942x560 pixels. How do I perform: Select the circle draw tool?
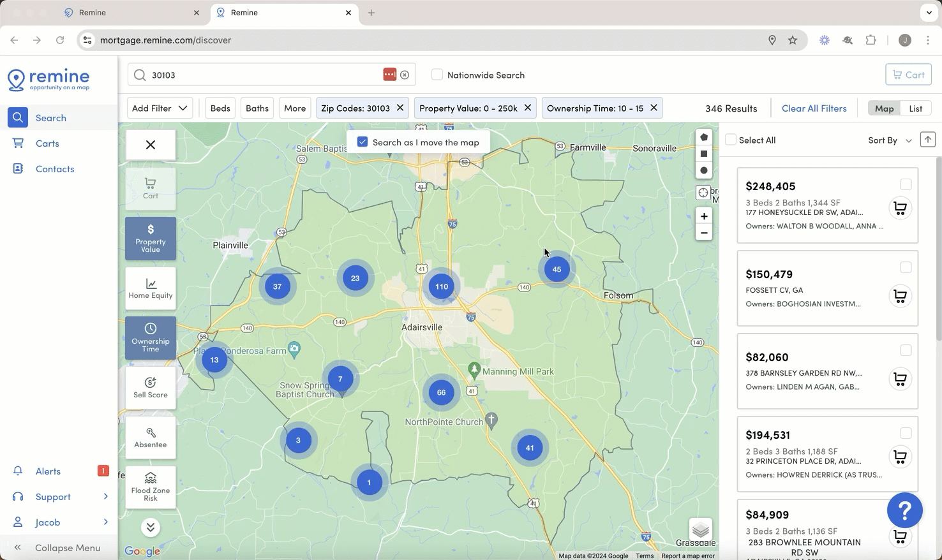click(703, 170)
